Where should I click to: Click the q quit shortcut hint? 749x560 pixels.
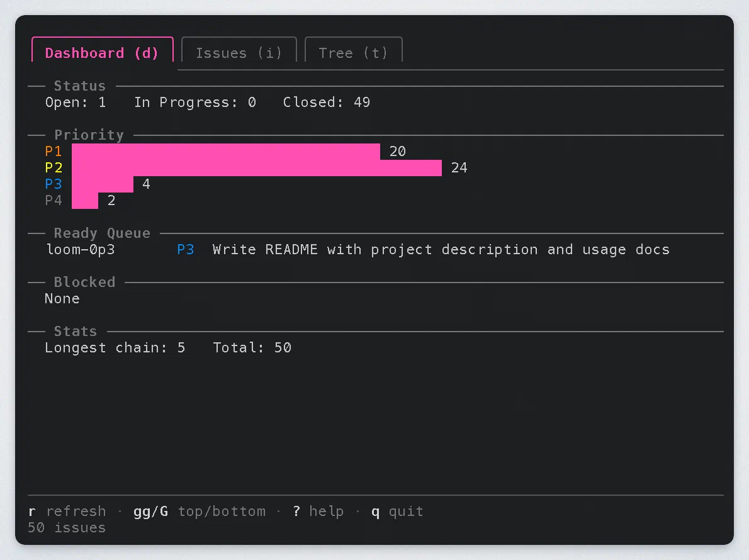pos(397,512)
